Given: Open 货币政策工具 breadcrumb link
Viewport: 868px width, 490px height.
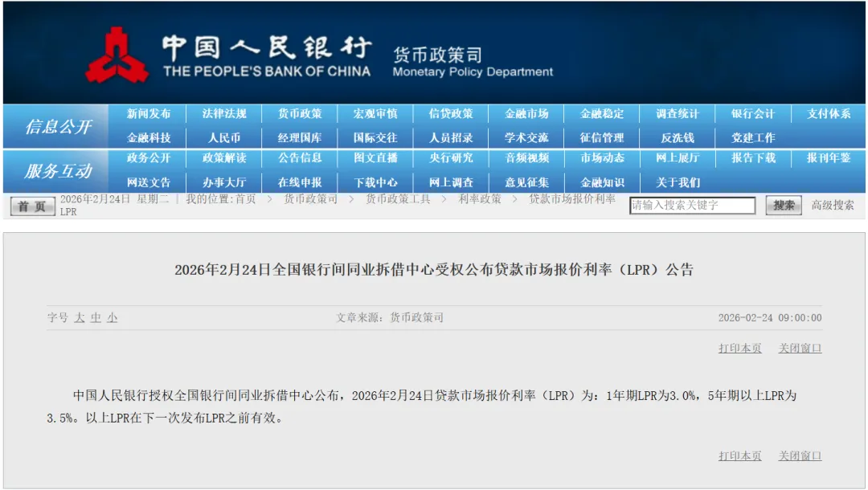Looking at the screenshot, I should pos(398,199).
